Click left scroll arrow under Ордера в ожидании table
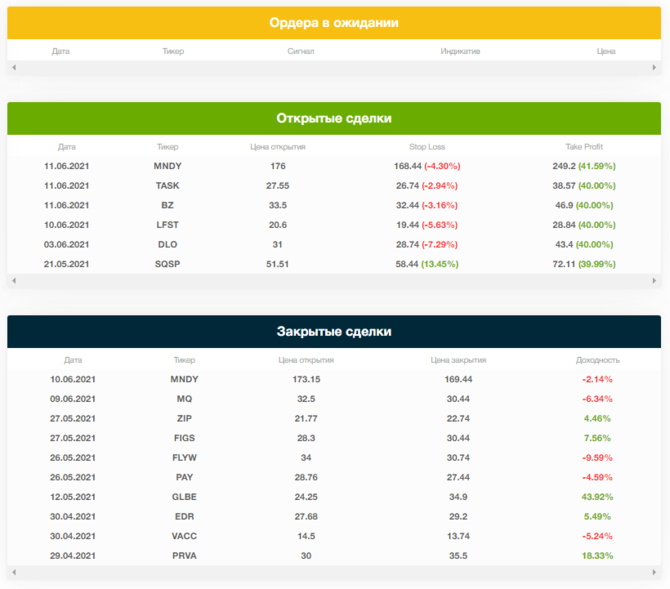 pos(13,68)
